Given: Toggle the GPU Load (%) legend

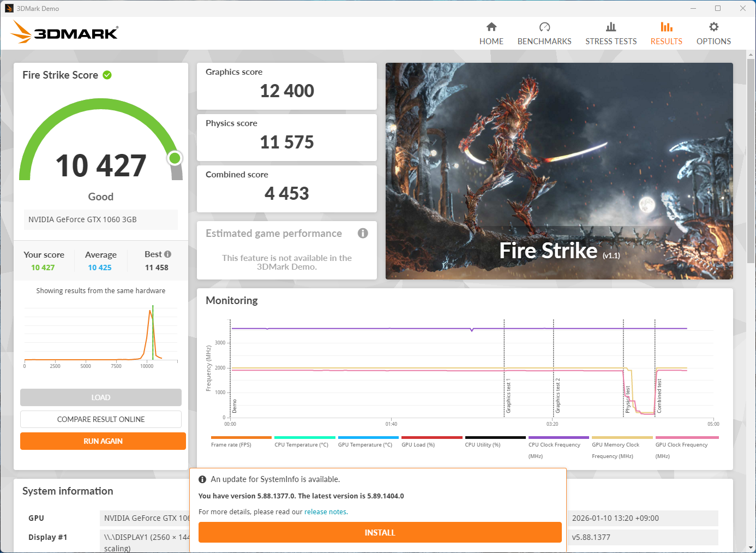Looking at the screenshot, I should coord(431,442).
